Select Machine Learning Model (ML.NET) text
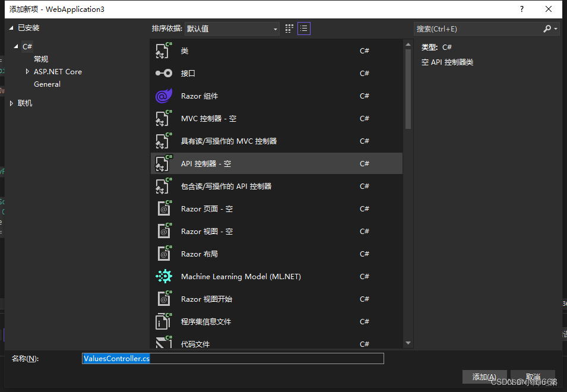The width and height of the screenshot is (567, 392). pos(241,277)
